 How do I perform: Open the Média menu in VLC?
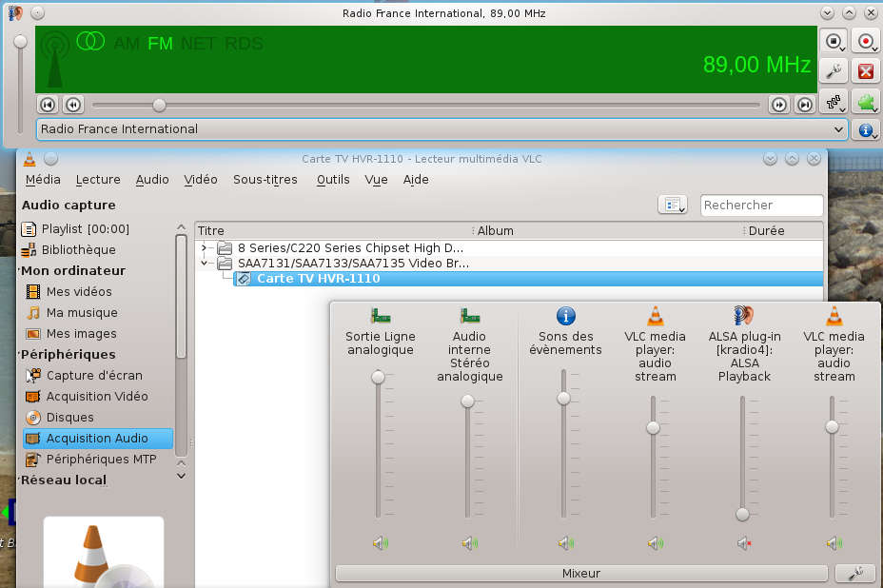pos(43,180)
